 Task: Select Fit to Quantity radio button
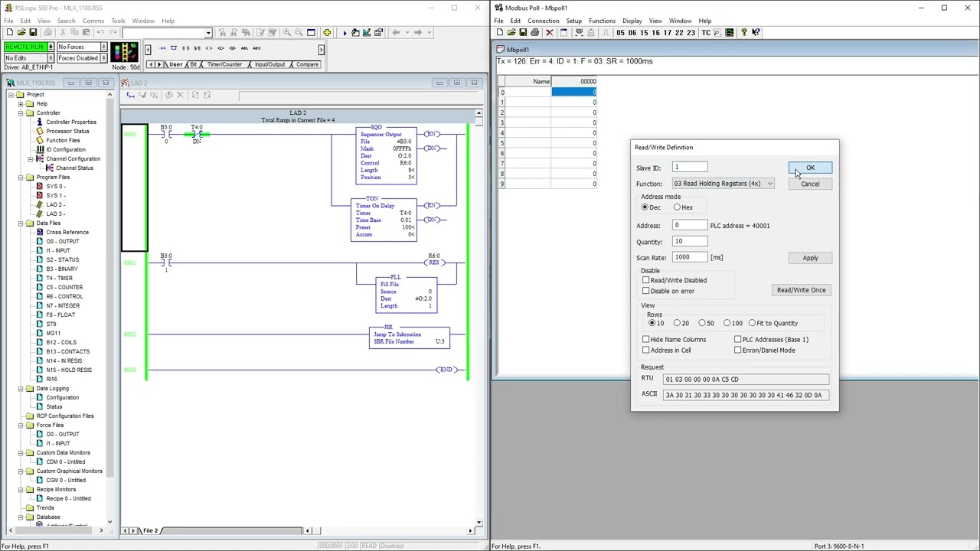click(753, 323)
